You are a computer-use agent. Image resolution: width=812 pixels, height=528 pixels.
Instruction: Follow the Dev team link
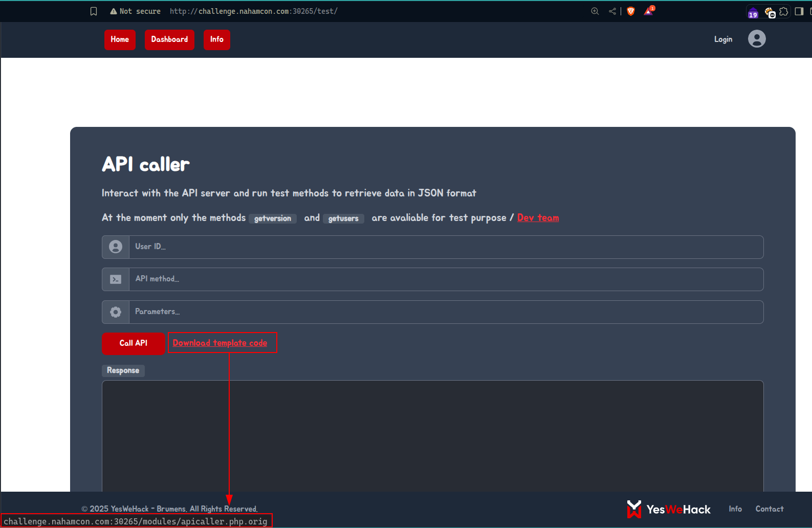click(538, 218)
